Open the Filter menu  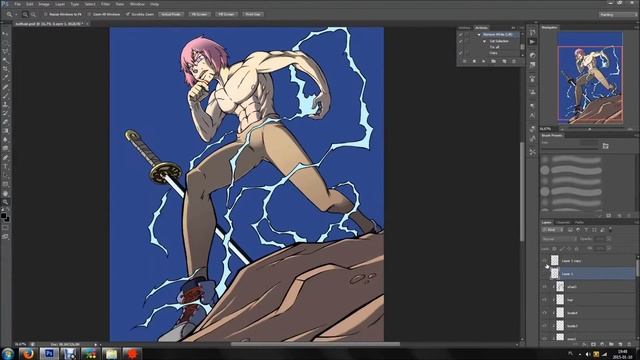click(x=105, y=4)
